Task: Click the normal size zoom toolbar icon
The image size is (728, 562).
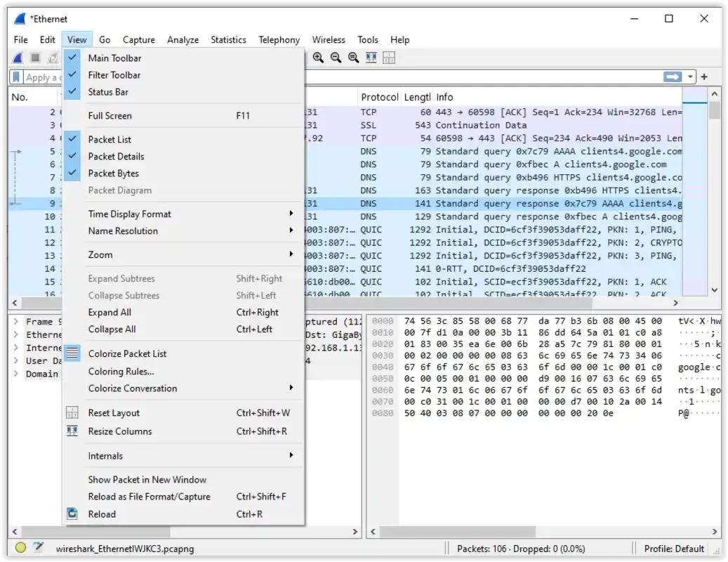Action: [x=353, y=58]
